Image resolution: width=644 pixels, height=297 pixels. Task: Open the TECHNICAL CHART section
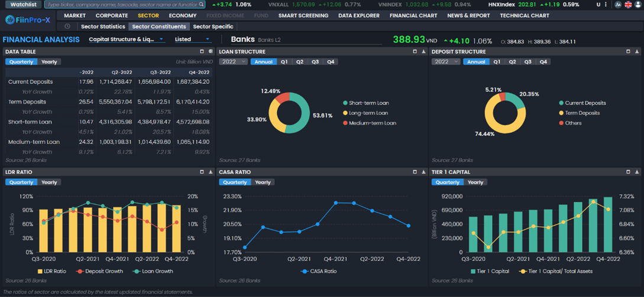point(524,15)
